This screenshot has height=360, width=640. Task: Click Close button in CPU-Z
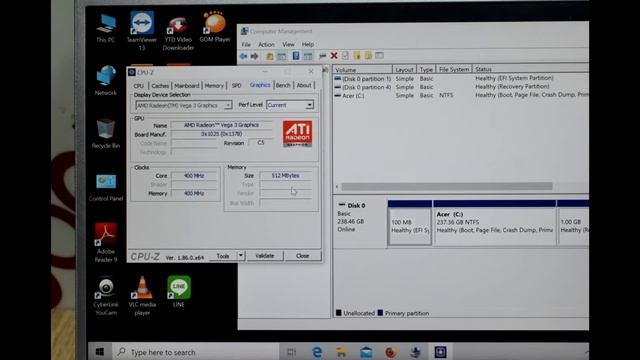click(302, 256)
